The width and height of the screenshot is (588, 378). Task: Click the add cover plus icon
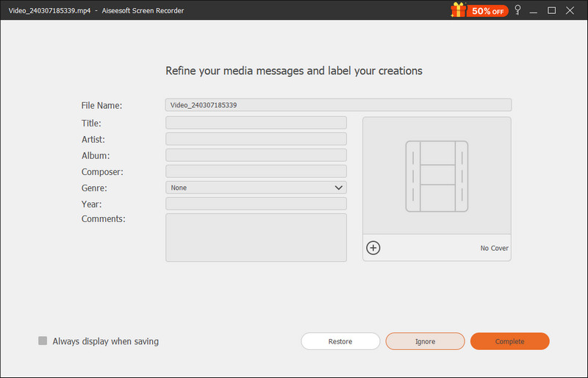(x=373, y=248)
